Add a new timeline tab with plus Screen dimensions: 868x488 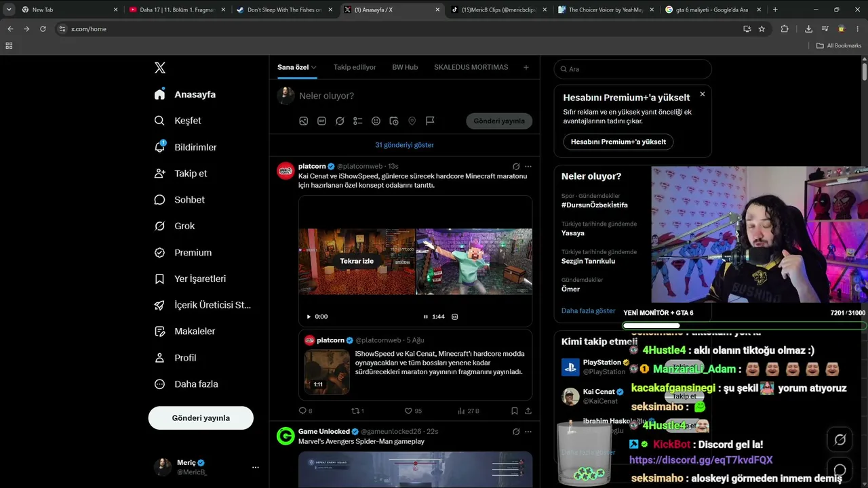tap(526, 67)
